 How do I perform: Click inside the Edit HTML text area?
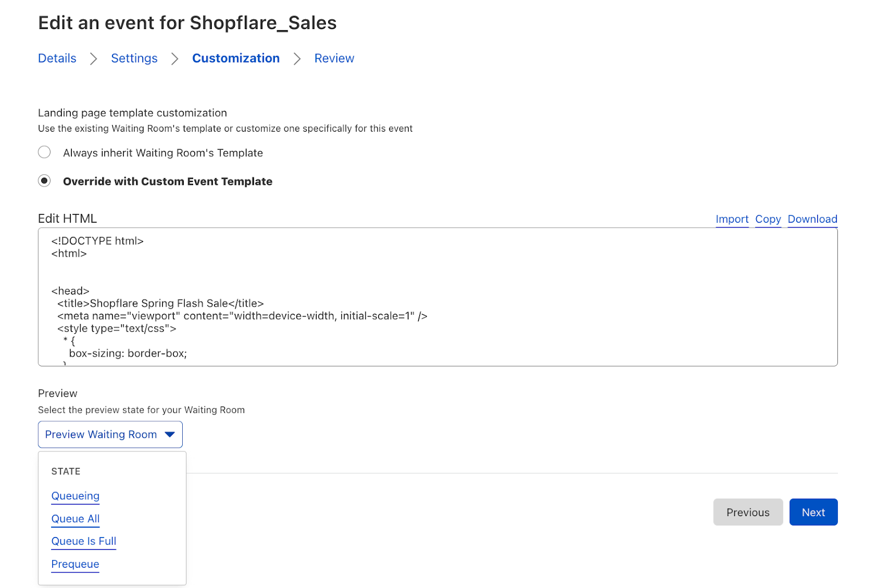pos(438,297)
